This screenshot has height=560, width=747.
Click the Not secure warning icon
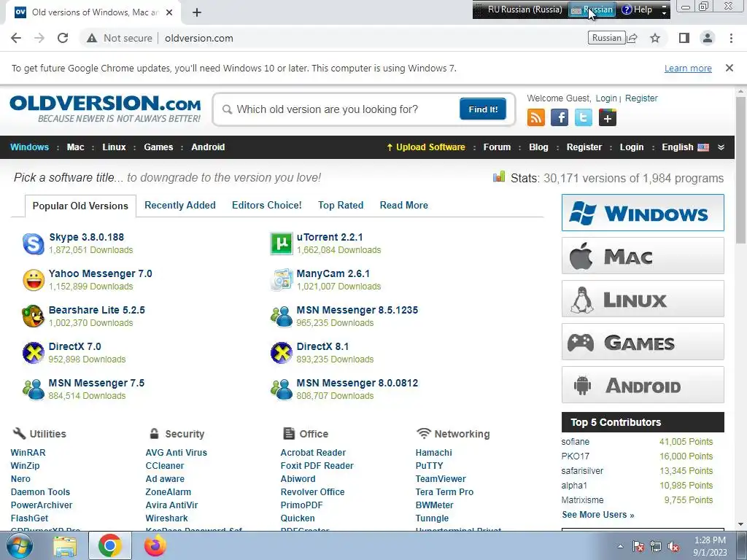tap(92, 38)
